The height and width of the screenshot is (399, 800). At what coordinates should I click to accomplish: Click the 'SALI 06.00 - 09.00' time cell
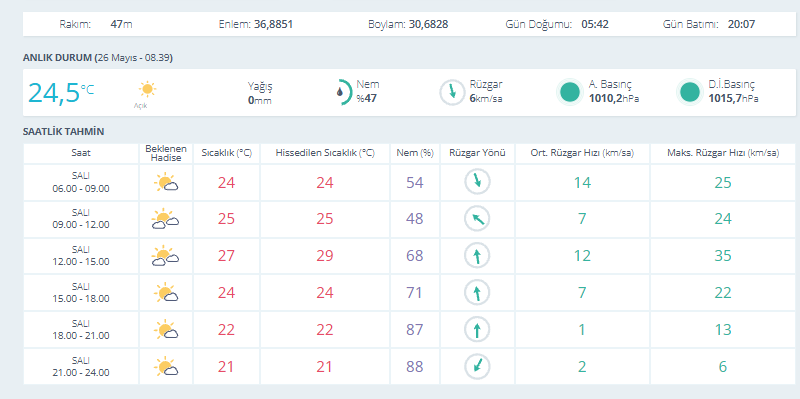[x=81, y=183]
